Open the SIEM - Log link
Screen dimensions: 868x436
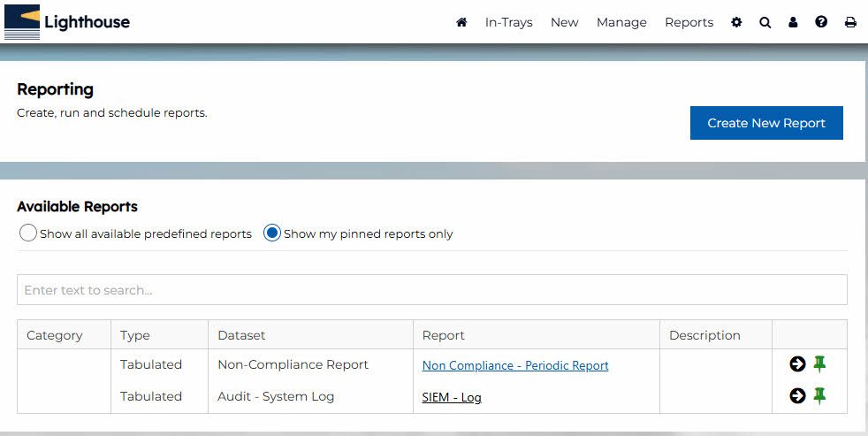point(452,397)
